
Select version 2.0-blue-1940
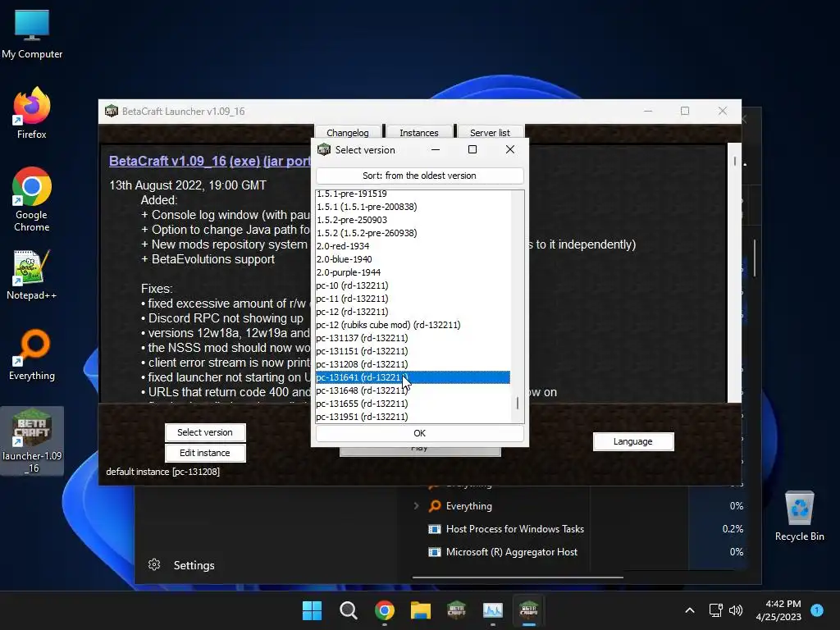pyautogui.click(x=413, y=258)
